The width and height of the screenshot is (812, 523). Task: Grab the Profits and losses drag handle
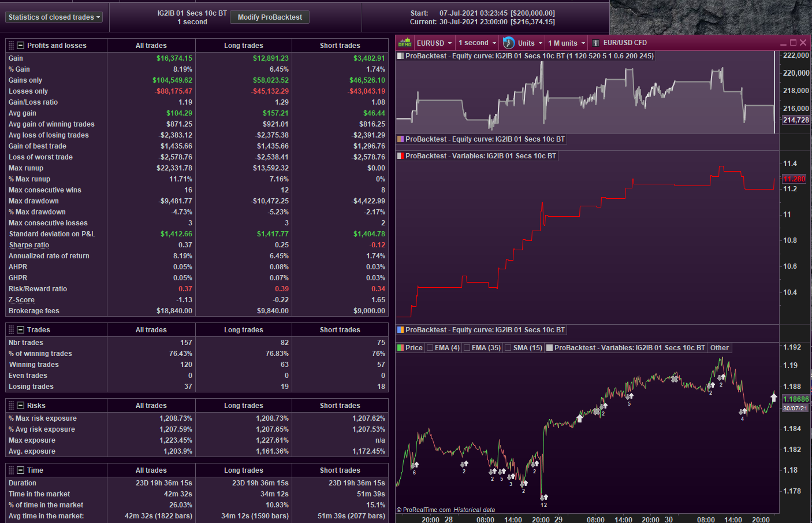click(11, 45)
